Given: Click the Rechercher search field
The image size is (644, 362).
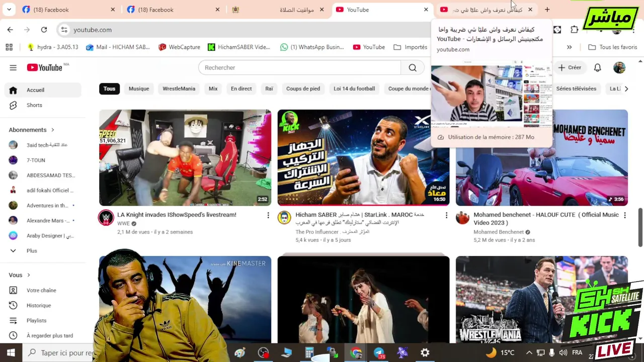Looking at the screenshot, I should click(299, 67).
